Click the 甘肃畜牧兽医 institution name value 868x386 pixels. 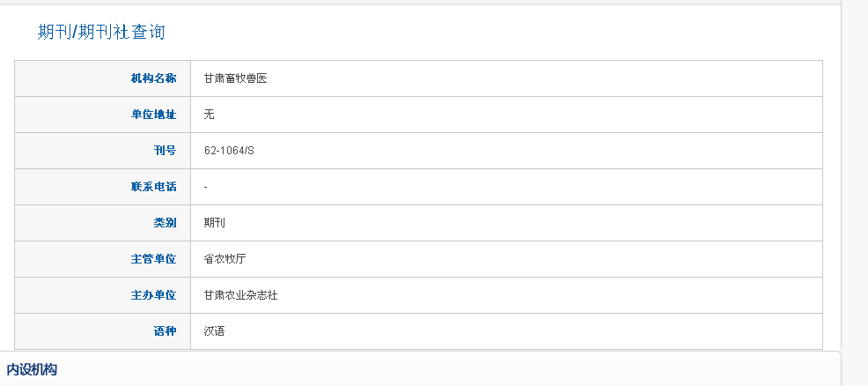(x=235, y=78)
